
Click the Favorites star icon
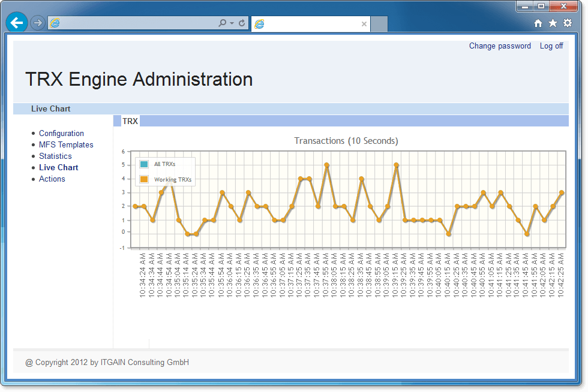[x=553, y=22]
